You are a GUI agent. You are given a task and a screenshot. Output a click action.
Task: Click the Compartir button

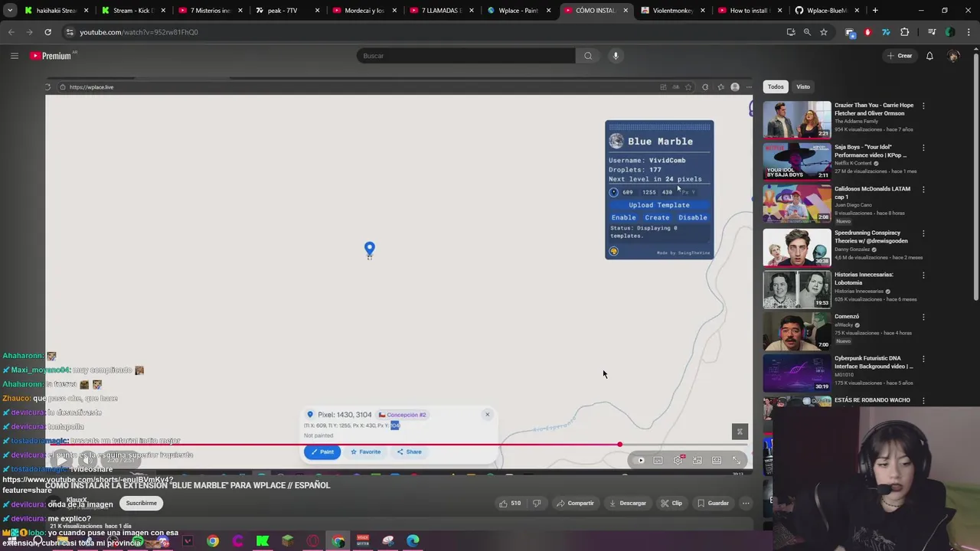575,503
